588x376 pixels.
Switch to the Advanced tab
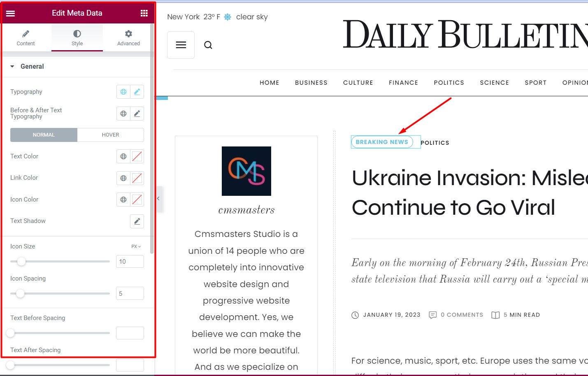coord(128,37)
